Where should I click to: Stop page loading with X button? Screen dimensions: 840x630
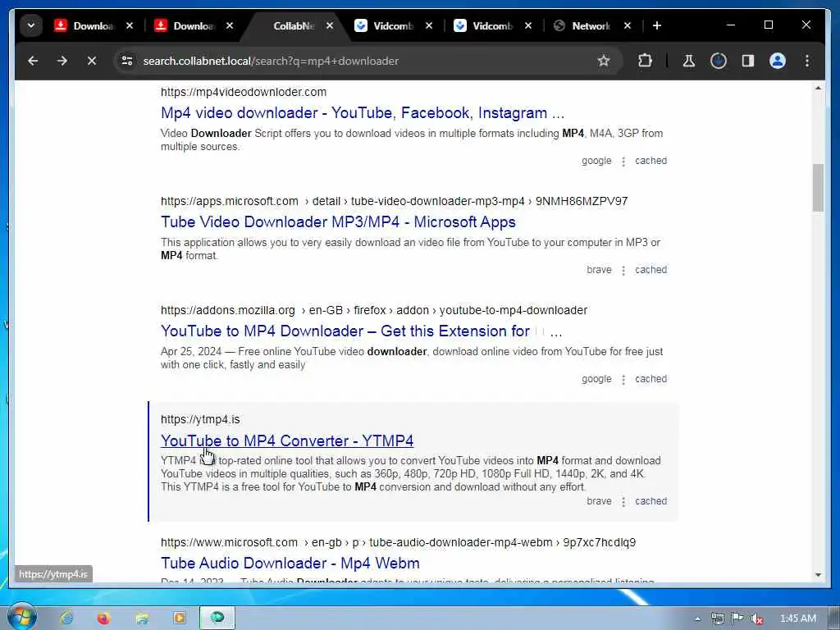(92, 61)
